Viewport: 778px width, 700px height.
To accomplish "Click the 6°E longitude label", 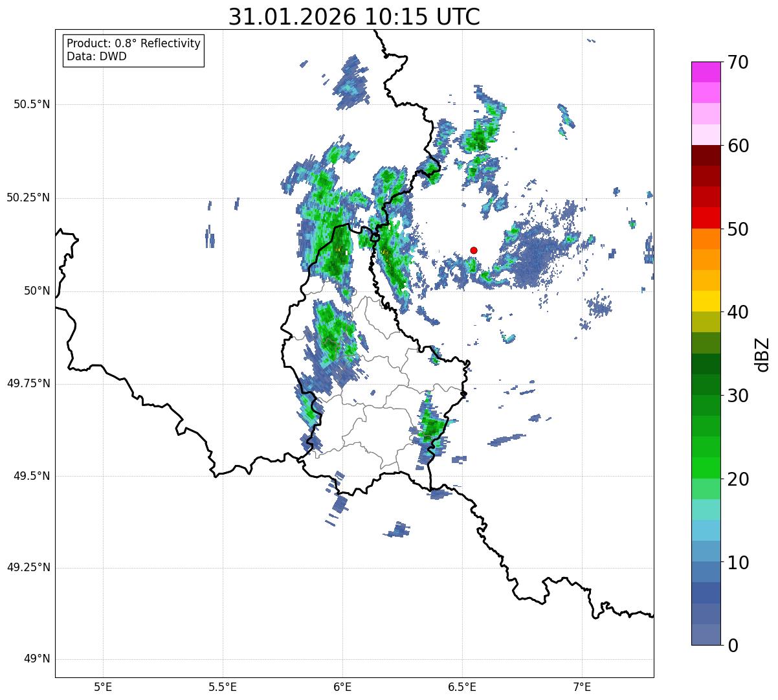I will (x=342, y=687).
